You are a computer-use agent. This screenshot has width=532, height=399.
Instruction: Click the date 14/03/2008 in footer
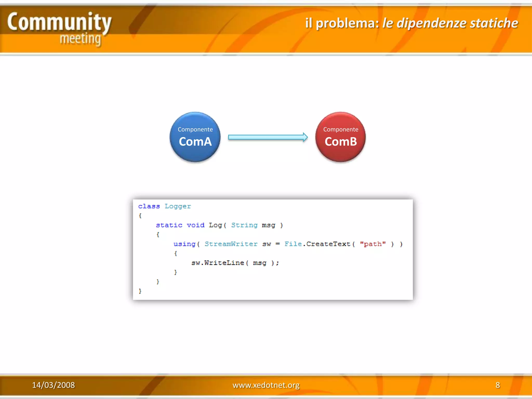[53, 385]
